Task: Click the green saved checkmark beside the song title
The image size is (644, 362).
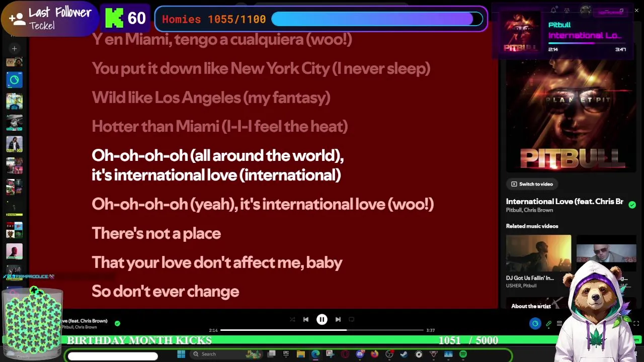Action: [632, 205]
